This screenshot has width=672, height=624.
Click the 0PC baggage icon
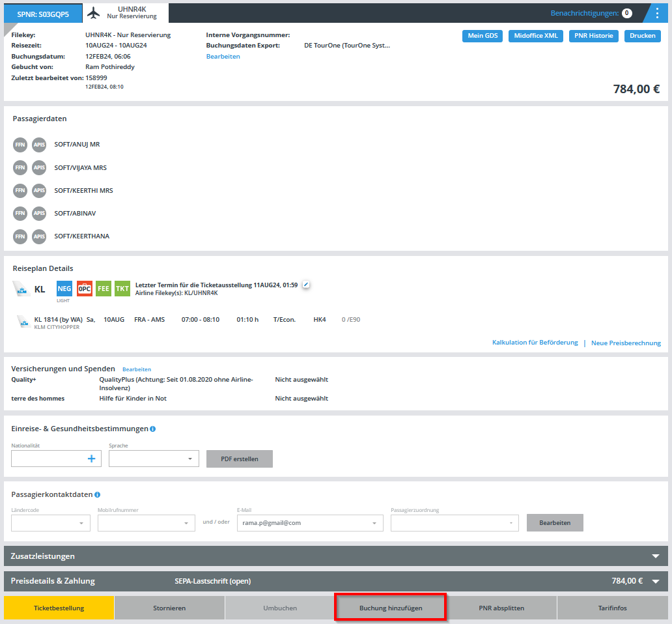tap(84, 289)
